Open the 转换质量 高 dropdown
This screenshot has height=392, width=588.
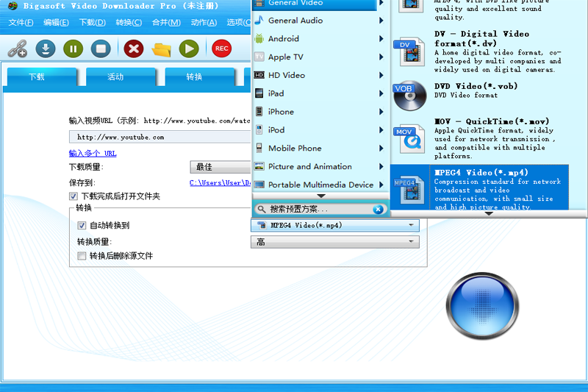click(x=334, y=242)
